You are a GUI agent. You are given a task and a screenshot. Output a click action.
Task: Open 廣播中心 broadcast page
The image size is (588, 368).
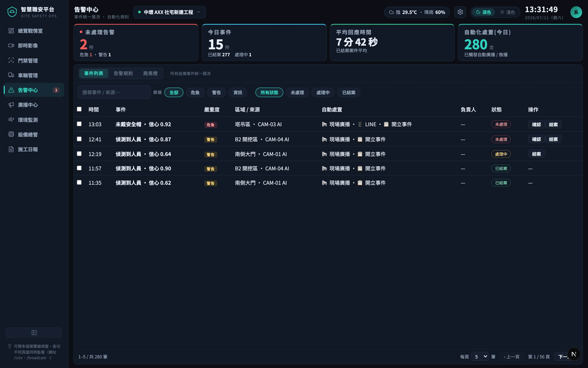coord(34,105)
